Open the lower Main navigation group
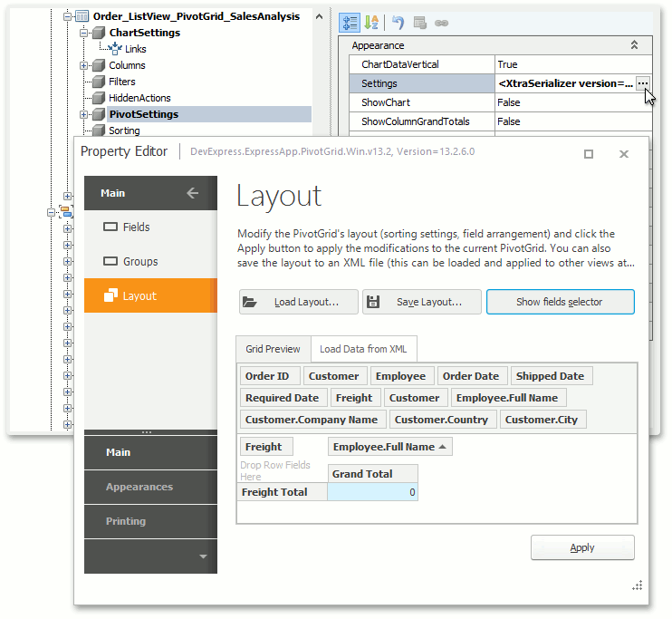 (x=150, y=452)
